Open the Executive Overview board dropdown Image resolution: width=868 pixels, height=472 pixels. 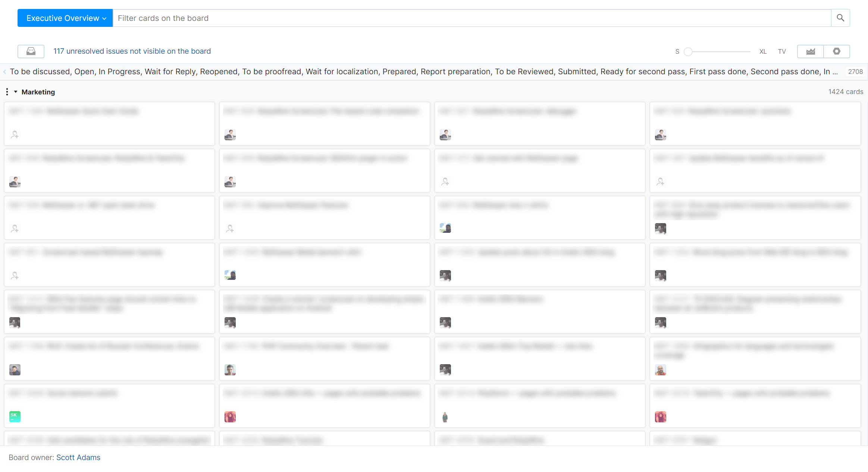click(x=65, y=18)
